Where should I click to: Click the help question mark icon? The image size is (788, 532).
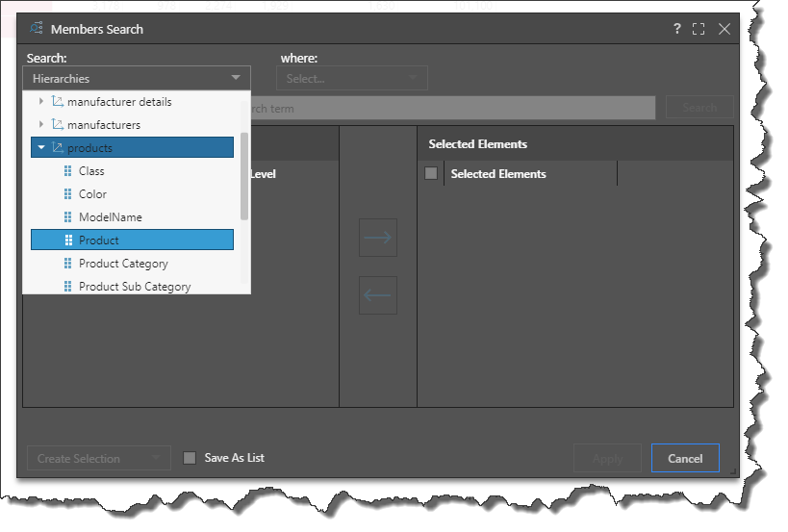tap(677, 29)
